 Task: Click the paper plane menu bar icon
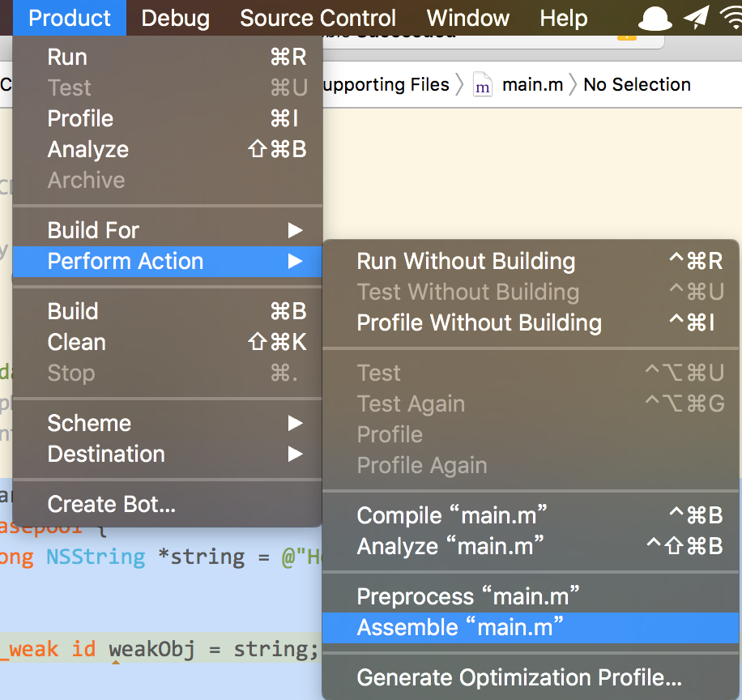697,18
